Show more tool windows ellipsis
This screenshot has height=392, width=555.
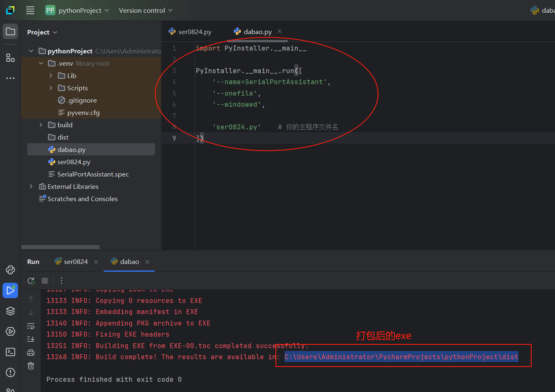pyautogui.click(x=10, y=78)
